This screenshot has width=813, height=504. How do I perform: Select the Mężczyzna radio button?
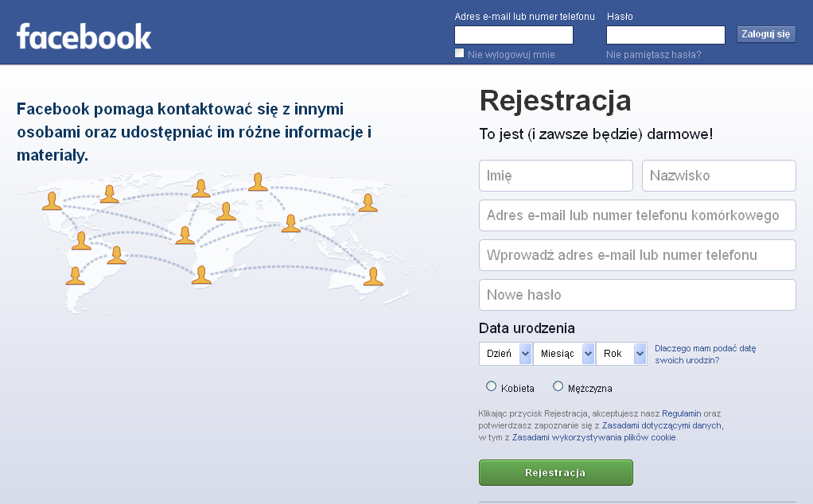coord(558,387)
